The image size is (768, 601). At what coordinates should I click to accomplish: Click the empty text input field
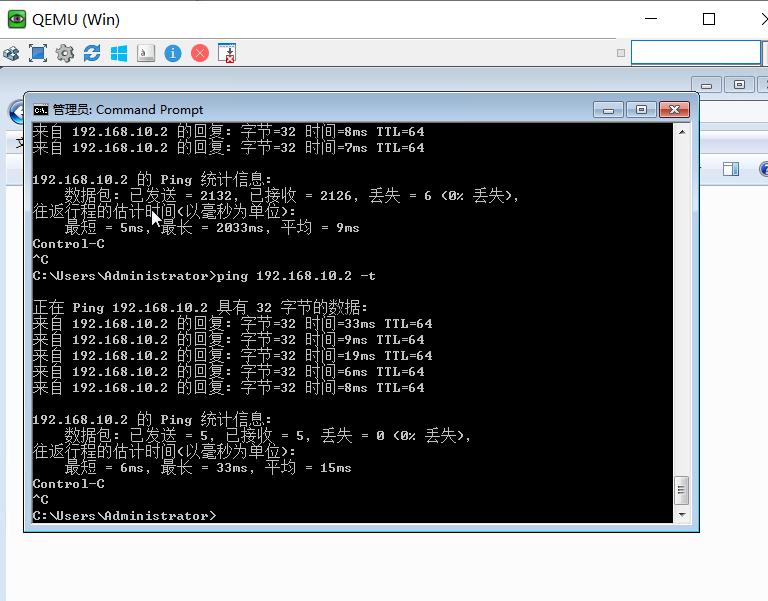click(x=695, y=52)
